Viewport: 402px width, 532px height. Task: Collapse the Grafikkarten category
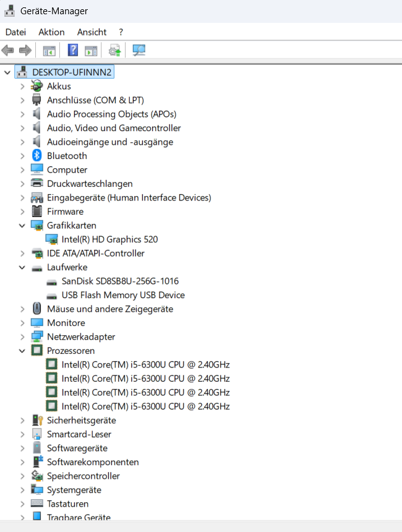coord(22,225)
